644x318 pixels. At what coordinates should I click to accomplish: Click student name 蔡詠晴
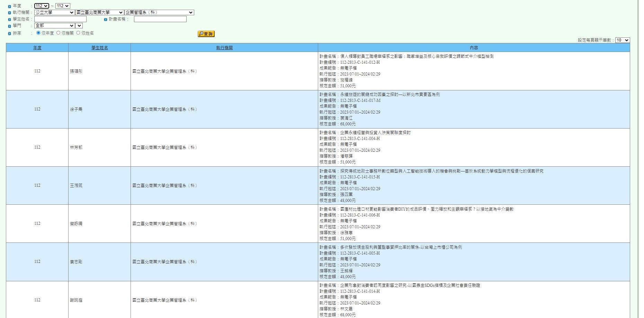76,223
